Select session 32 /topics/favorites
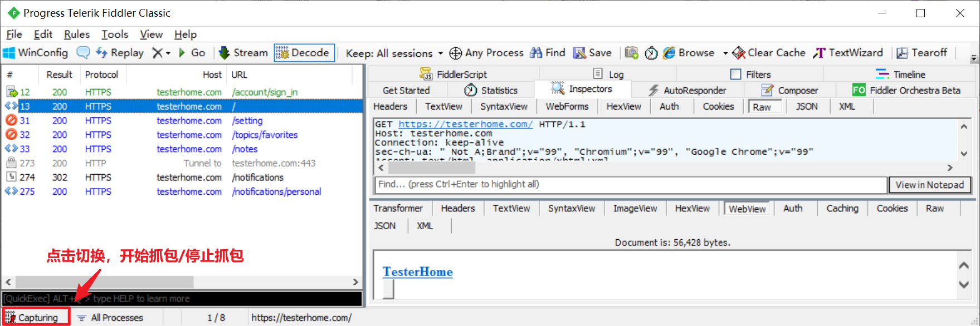 pyautogui.click(x=182, y=135)
